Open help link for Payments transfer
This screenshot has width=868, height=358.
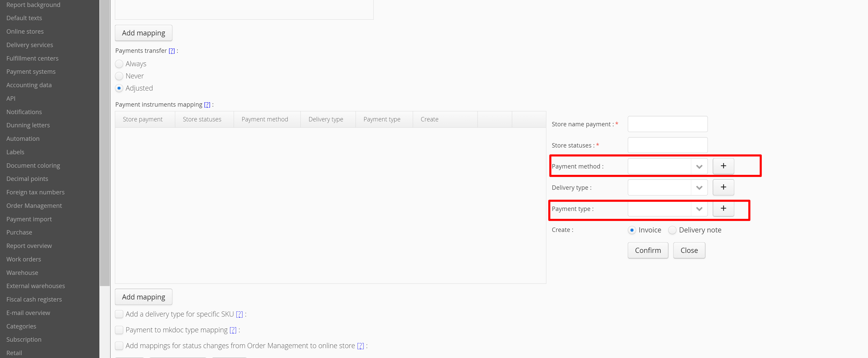coord(172,50)
